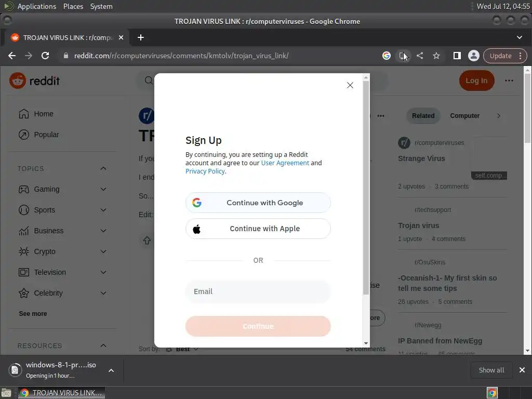Reload the Reddit page
The width and height of the screenshot is (532, 399).
[x=45, y=56]
